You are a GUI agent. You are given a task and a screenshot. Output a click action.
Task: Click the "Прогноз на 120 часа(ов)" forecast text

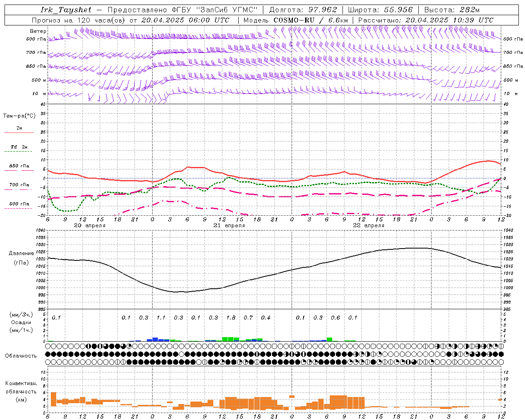tap(79, 20)
